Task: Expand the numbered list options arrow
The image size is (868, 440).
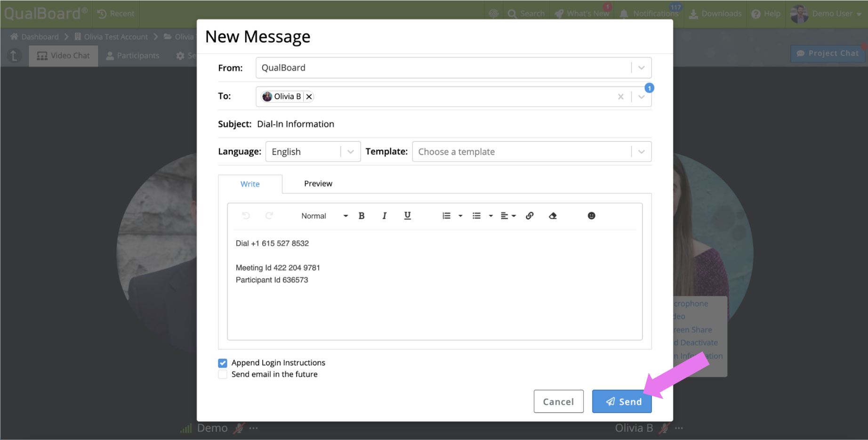Action: [460, 216]
